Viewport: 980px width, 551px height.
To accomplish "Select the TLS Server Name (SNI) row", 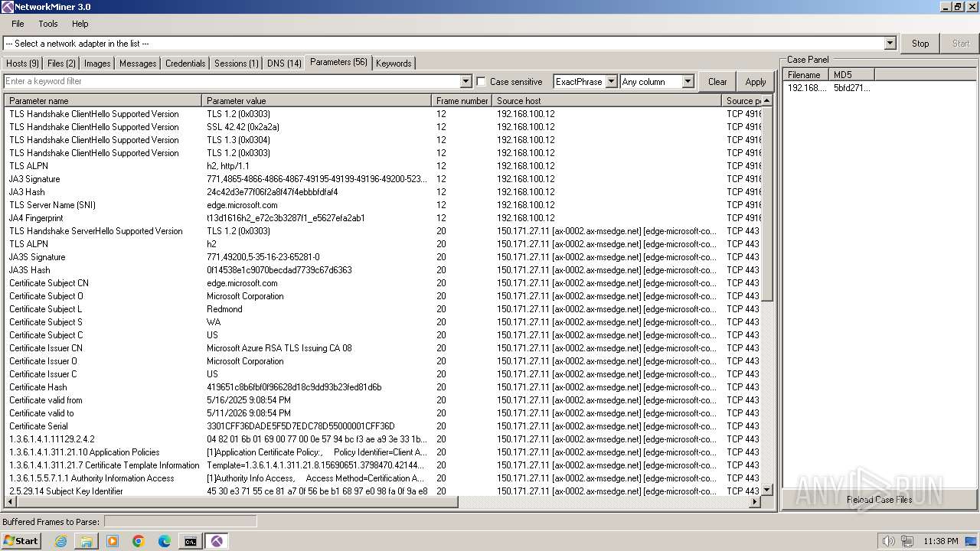I will pyautogui.click(x=383, y=205).
